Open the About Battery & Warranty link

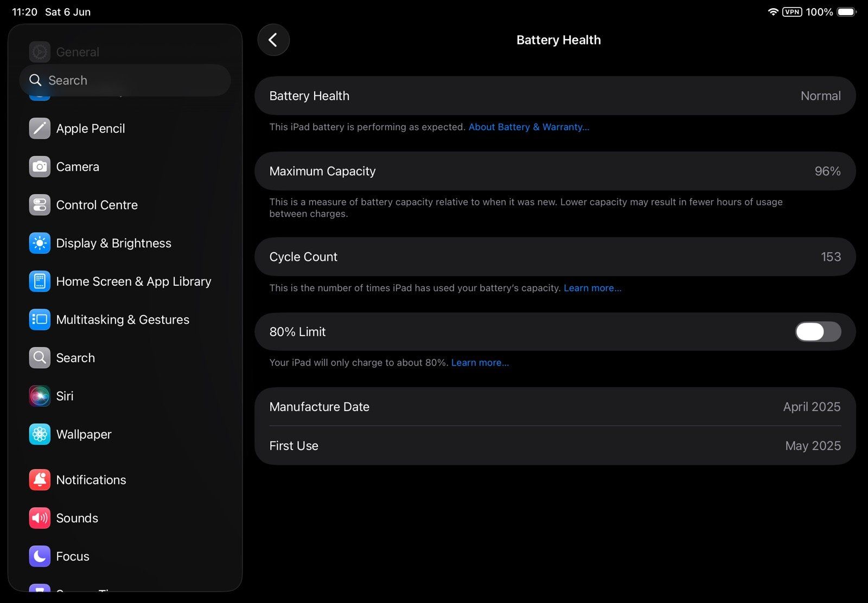(x=529, y=127)
